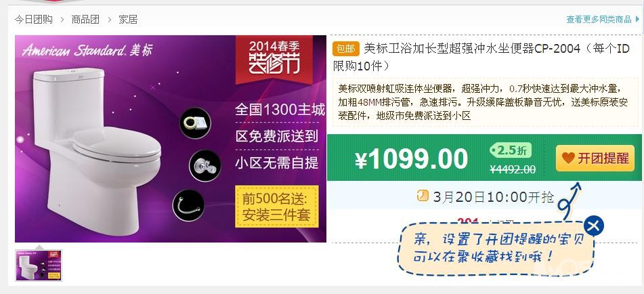This screenshot has width=644, height=294.
Task: Click the product title 美标卫浴加长型
Action: (x=481, y=57)
